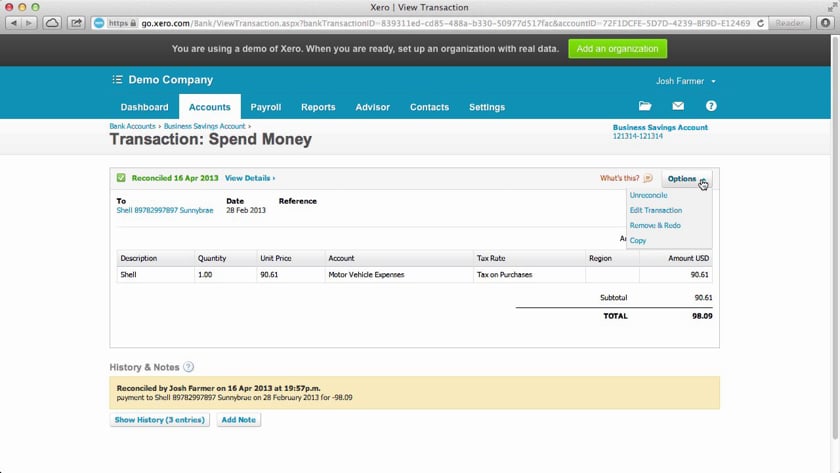Open the Settings tab
840x473 pixels.
click(487, 107)
